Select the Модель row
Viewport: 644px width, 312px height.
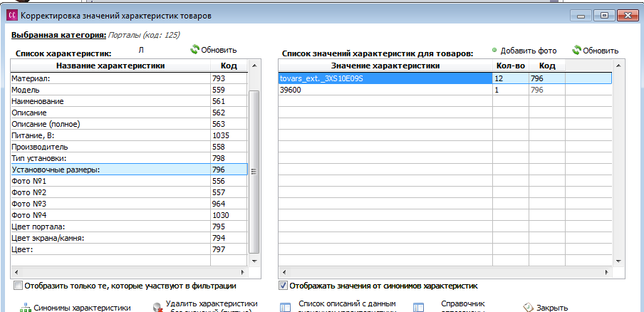coord(129,90)
